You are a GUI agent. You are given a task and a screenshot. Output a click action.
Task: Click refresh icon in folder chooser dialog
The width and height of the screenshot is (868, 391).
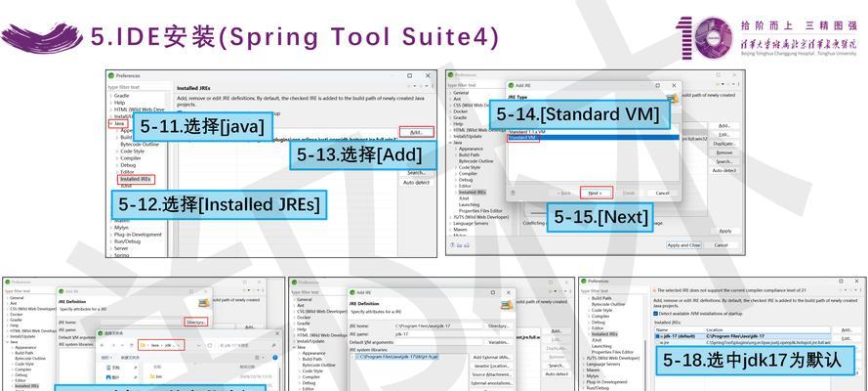[x=209, y=345]
